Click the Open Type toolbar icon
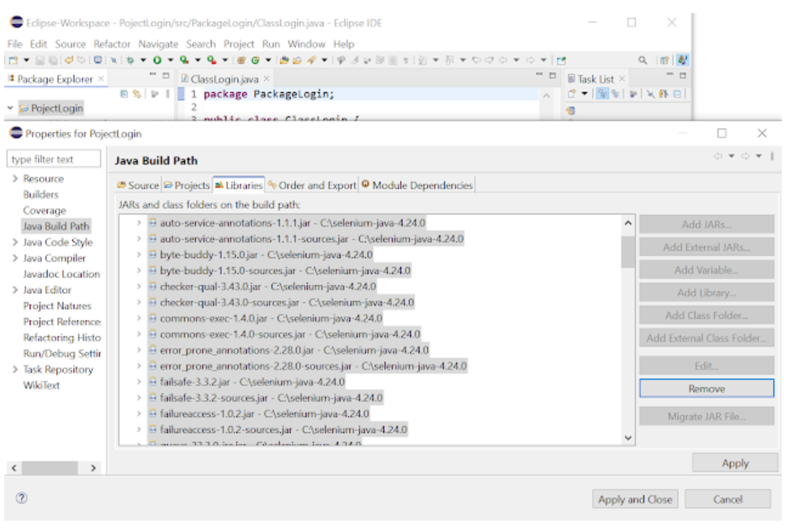Screen dimensions: 798x532 point(284,60)
